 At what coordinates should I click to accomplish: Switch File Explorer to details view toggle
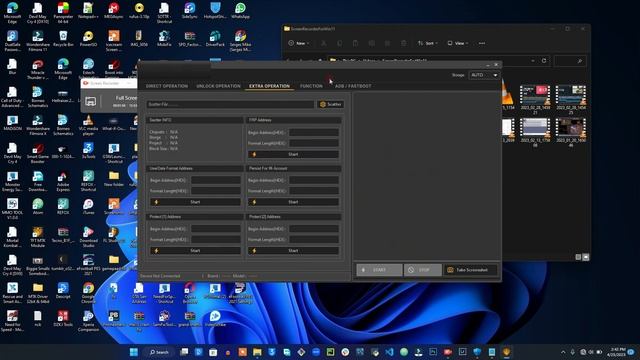click(578, 257)
